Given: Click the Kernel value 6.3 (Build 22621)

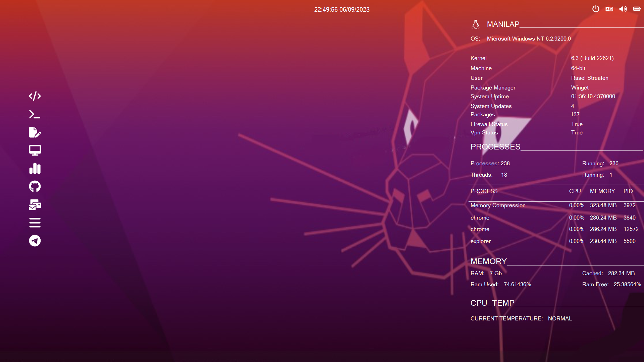Looking at the screenshot, I should click(x=592, y=58).
